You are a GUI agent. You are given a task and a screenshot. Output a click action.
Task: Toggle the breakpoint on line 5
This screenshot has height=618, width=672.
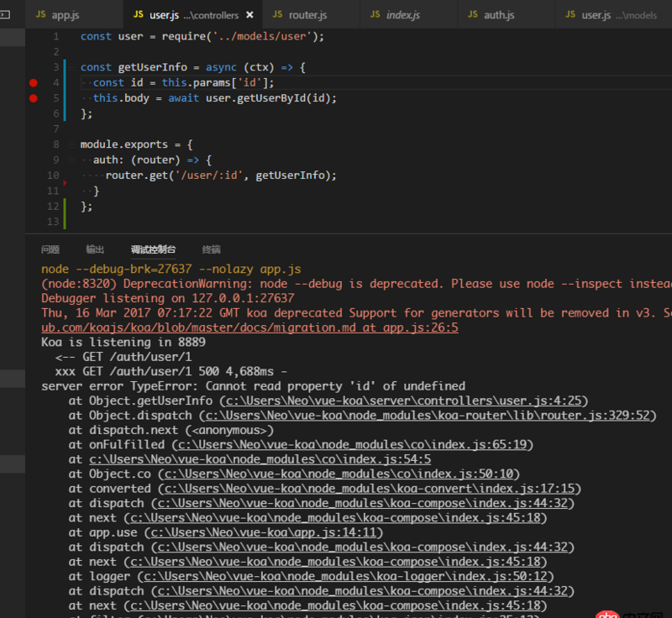pos(34,97)
